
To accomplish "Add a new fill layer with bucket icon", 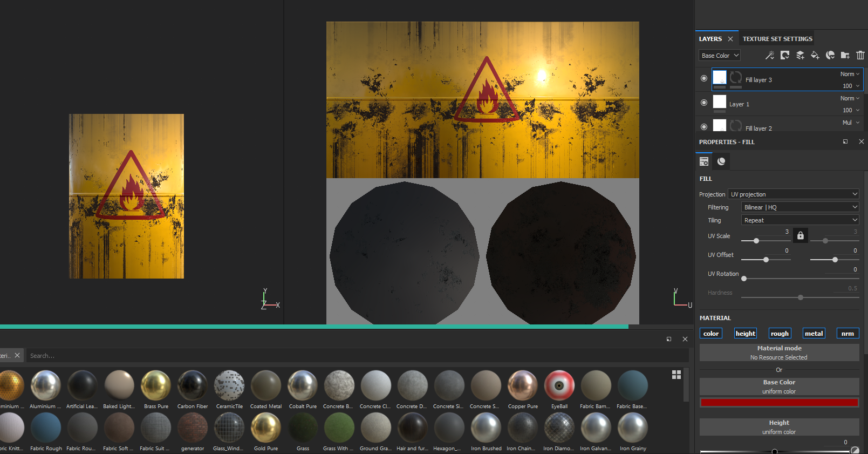I will 815,55.
